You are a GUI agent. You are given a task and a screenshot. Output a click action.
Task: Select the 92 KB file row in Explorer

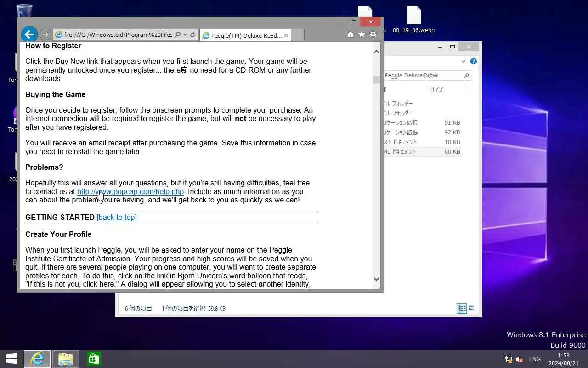pos(422,132)
